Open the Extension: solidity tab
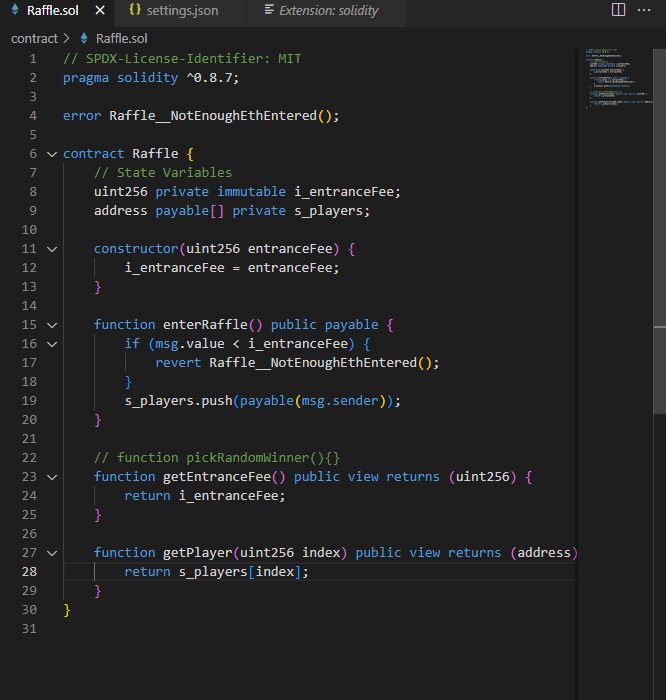 (x=327, y=11)
